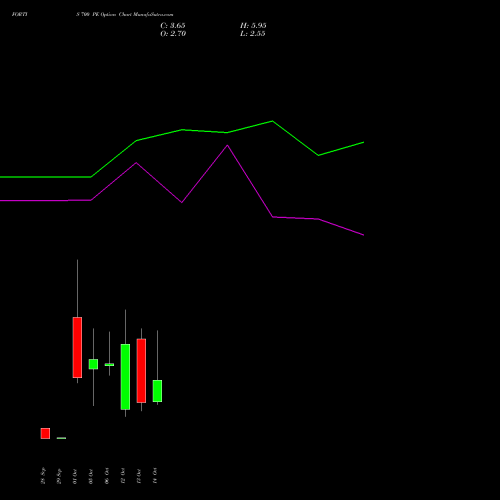This screenshot has height=500, width=500.
Task: Click the high price value H: 5.95
Action: pos(253,26)
